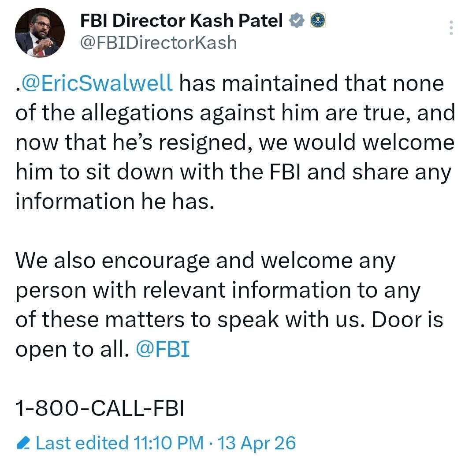View edit history via "Last edited" label
The image size is (476, 456).
82,443
